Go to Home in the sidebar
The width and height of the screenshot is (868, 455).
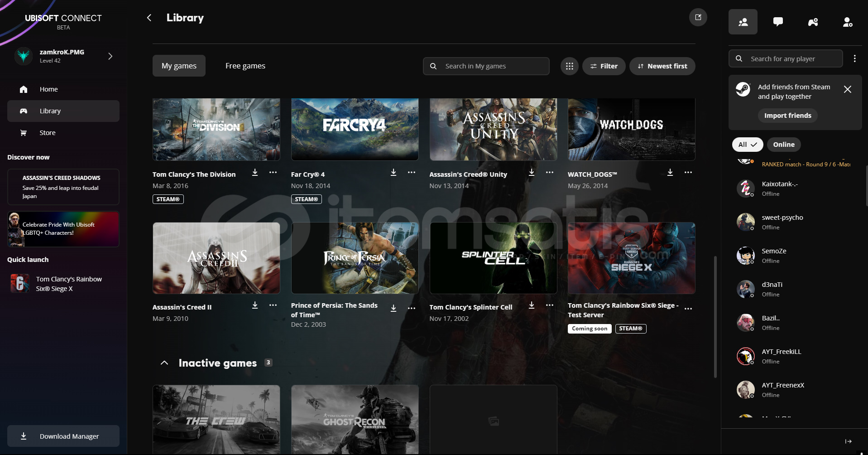tap(63, 89)
